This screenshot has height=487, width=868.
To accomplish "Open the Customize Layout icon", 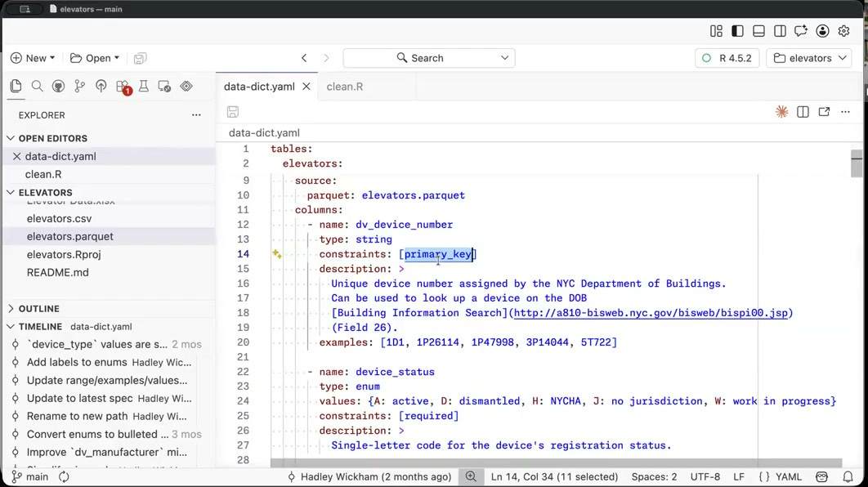I will point(716,31).
